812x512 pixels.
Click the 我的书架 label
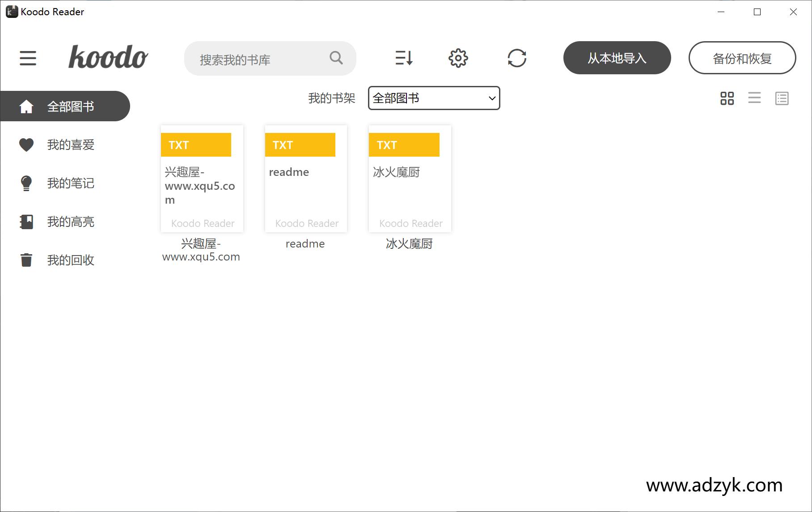pyautogui.click(x=332, y=98)
